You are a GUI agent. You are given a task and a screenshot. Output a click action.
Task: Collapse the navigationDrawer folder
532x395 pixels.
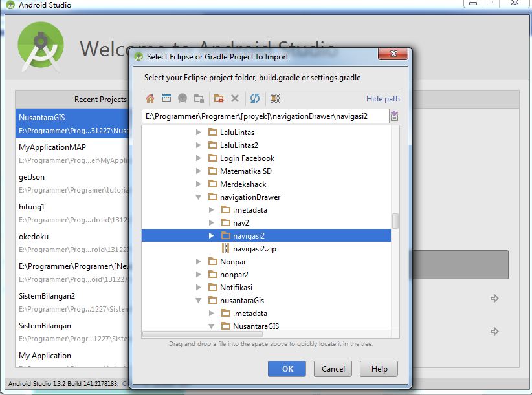click(x=199, y=197)
